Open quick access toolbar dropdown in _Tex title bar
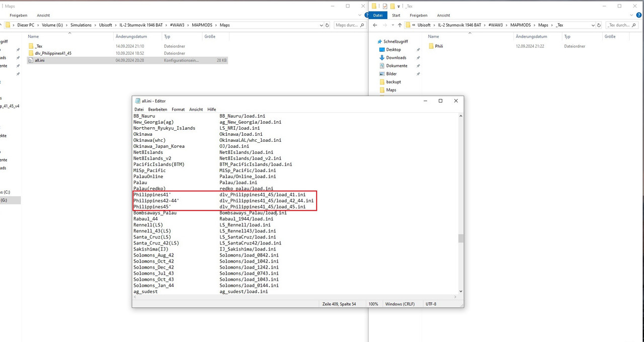The height and width of the screenshot is (342, 644). point(398,6)
